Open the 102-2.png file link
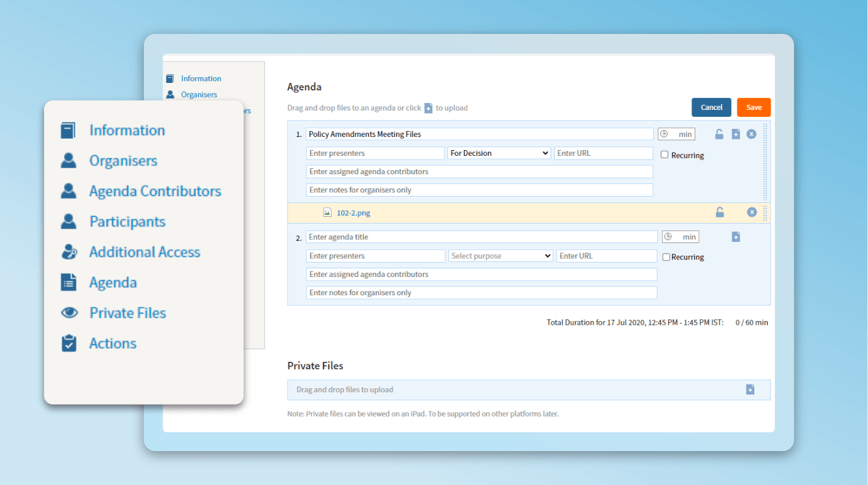 pos(353,213)
